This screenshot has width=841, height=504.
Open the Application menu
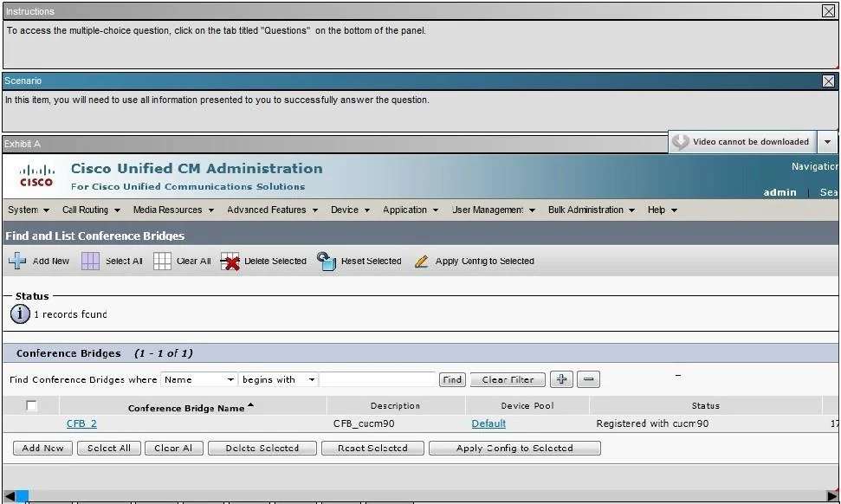click(x=411, y=210)
